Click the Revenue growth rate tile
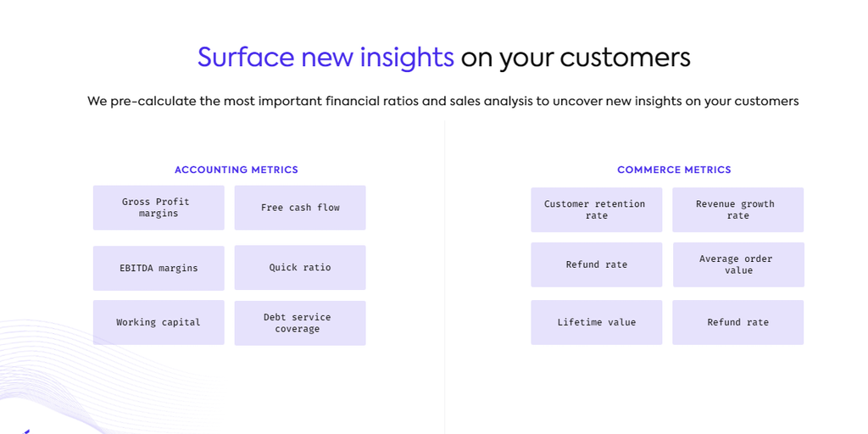This screenshot has height=434, width=868. [737, 210]
